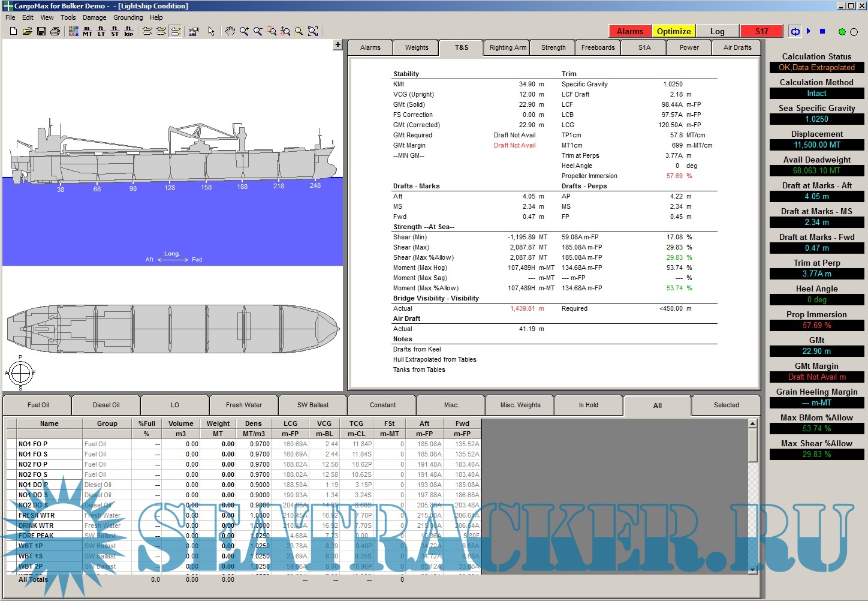The width and height of the screenshot is (868, 601).
Task: Open the SW Ballast tank tab
Action: tap(313, 405)
